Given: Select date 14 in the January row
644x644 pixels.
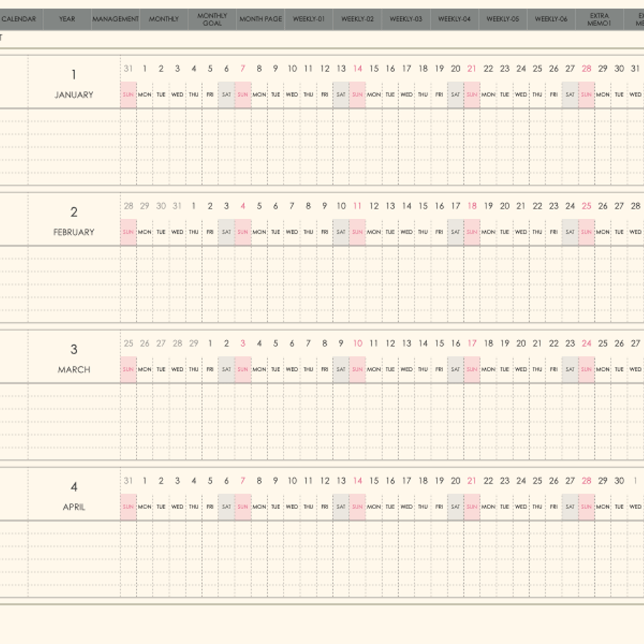Looking at the screenshot, I should (x=357, y=69).
